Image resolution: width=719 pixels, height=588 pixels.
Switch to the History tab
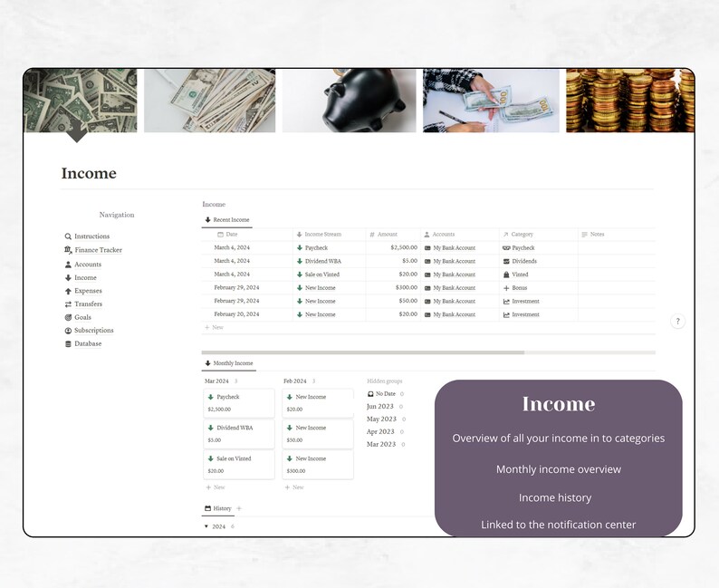coord(218,508)
